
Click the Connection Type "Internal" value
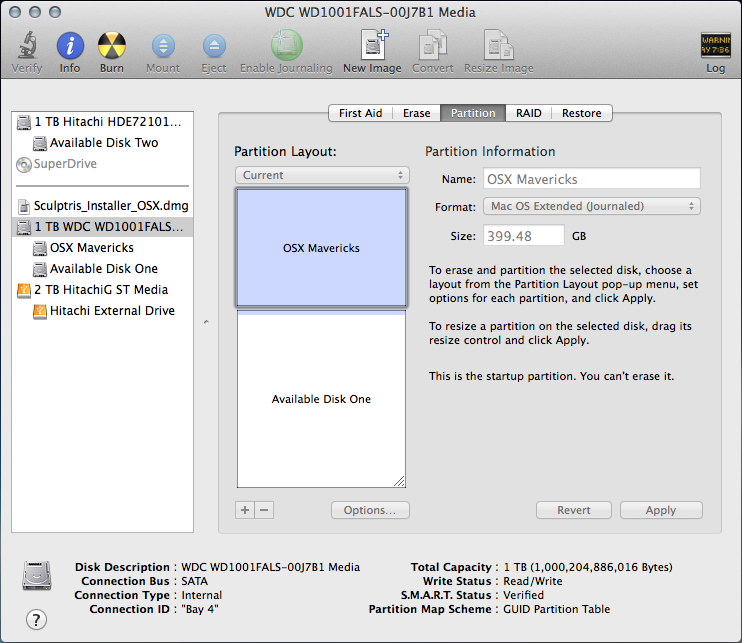tap(202, 595)
